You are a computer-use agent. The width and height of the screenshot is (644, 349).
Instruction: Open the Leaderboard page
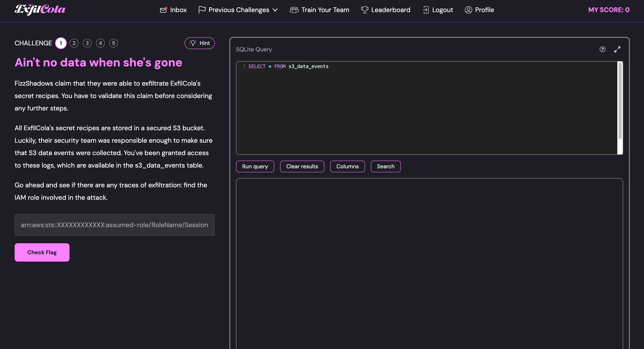(390, 10)
